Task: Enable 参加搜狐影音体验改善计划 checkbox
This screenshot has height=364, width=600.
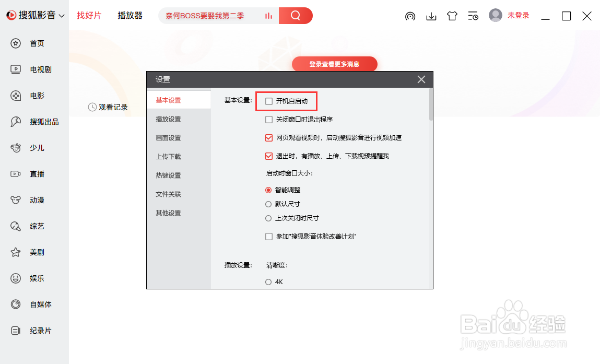Action: [269, 237]
